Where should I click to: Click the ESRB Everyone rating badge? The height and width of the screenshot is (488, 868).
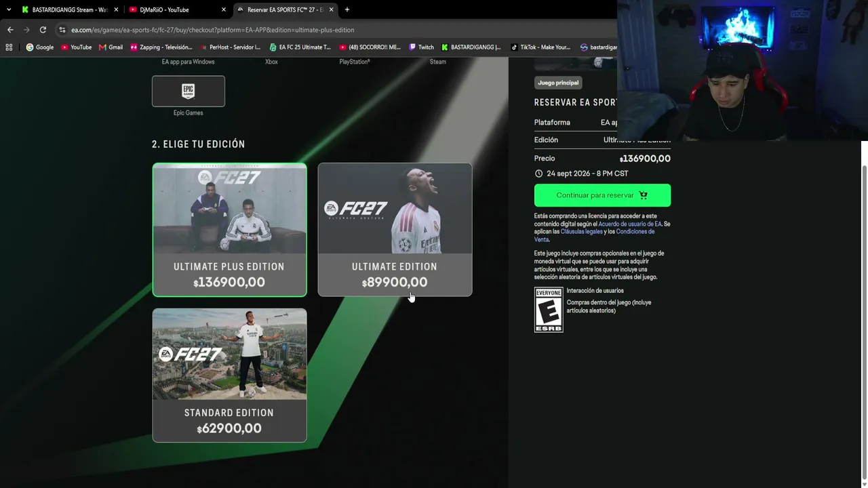[549, 310]
